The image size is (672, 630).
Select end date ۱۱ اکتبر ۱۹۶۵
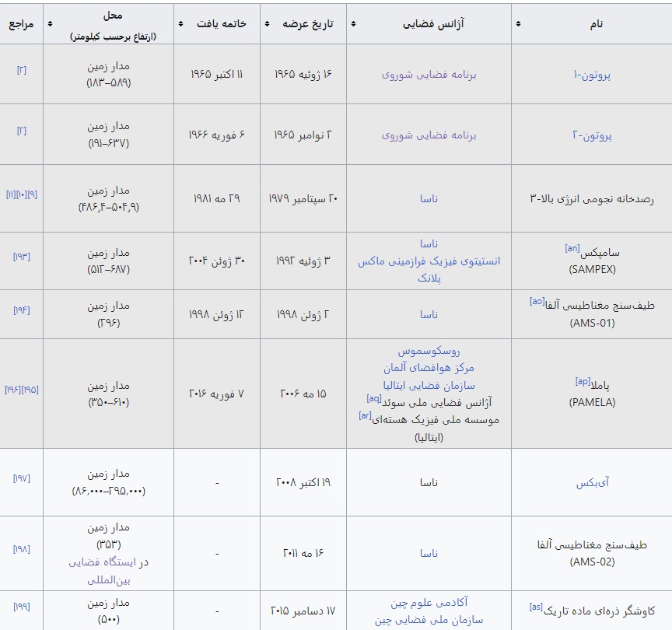pos(217,74)
